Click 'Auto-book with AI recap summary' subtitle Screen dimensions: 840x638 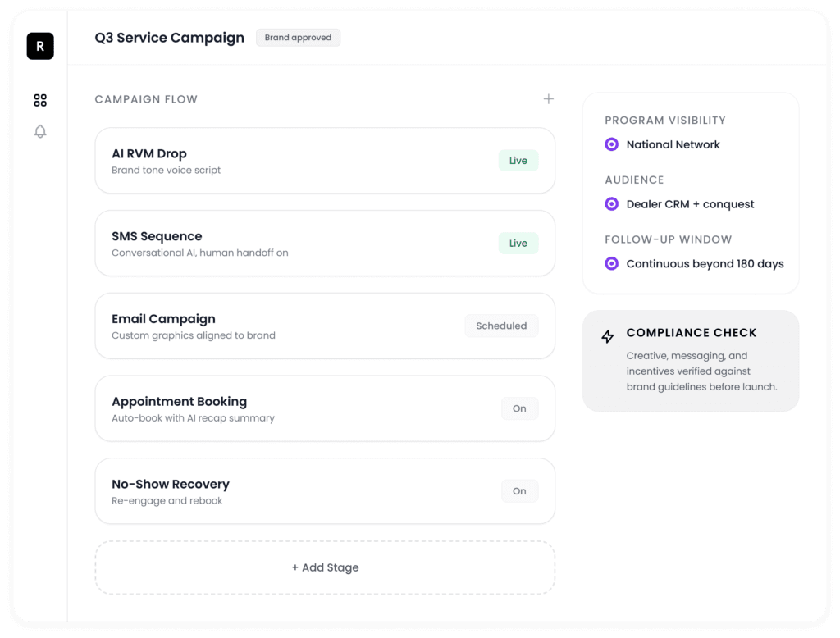pyautogui.click(x=193, y=418)
